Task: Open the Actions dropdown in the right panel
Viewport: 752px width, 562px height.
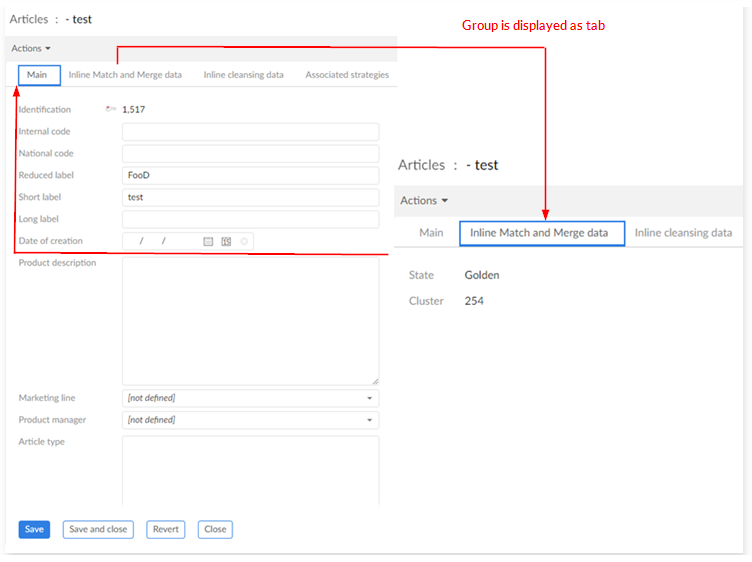Action: (424, 200)
